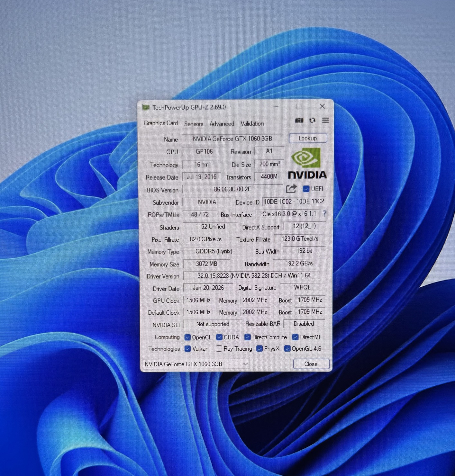Viewport: 455px width, 476px height.
Task: Click the Driver Date value Jan 20, 2026
Action: [x=208, y=288]
